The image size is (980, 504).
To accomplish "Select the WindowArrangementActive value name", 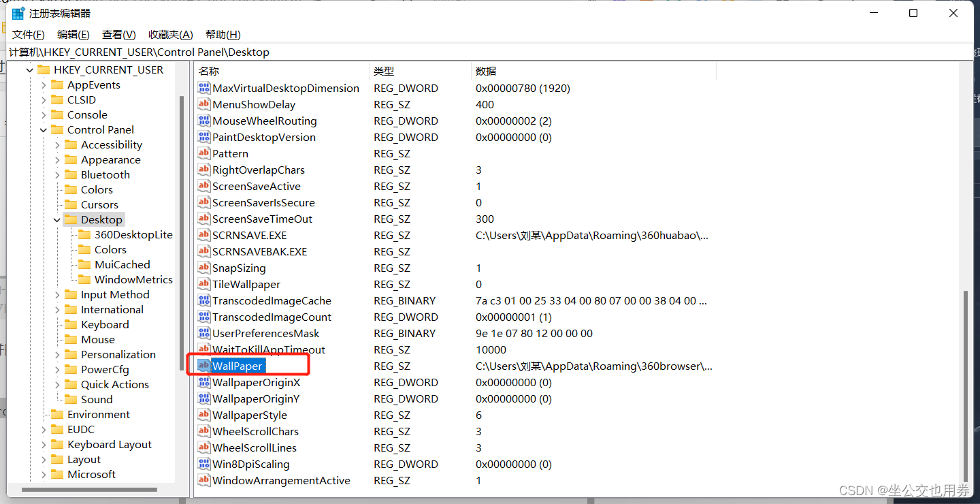I will 281,480.
